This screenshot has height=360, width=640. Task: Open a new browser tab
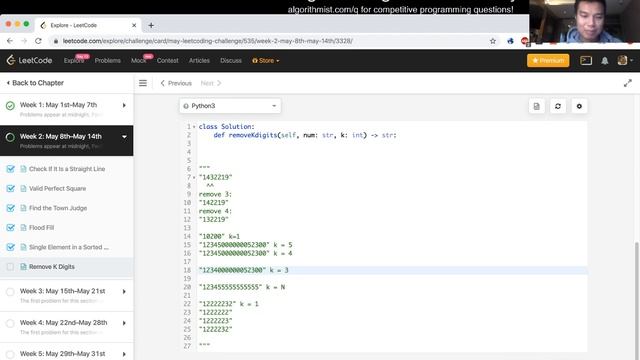pos(151,25)
